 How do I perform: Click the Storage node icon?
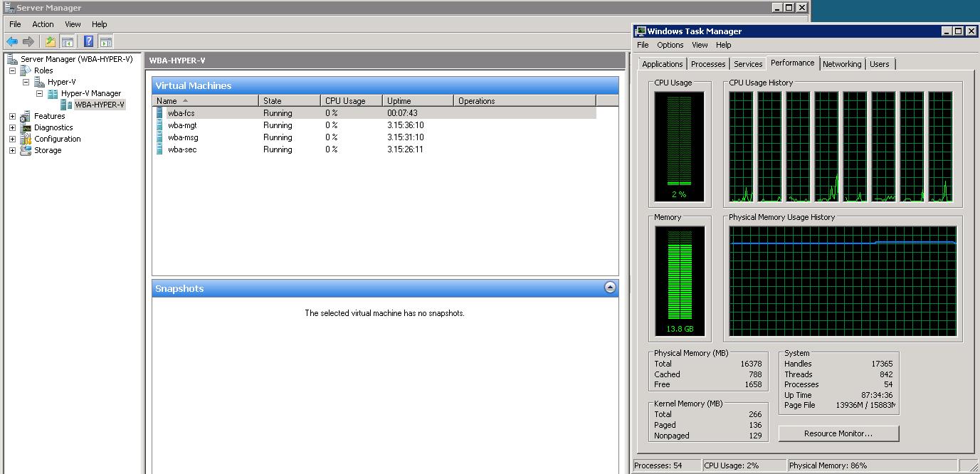click(x=26, y=150)
